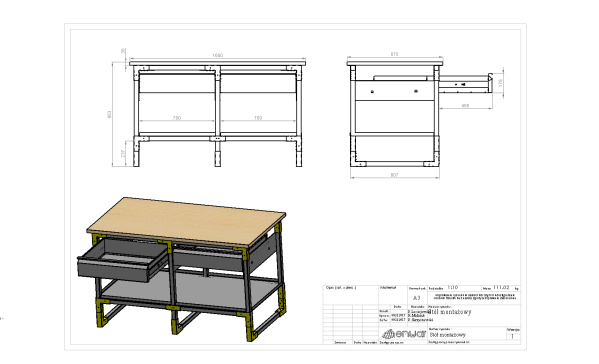Click the 953 overall height dimension
The height and width of the screenshot is (364, 599).
[109, 114]
